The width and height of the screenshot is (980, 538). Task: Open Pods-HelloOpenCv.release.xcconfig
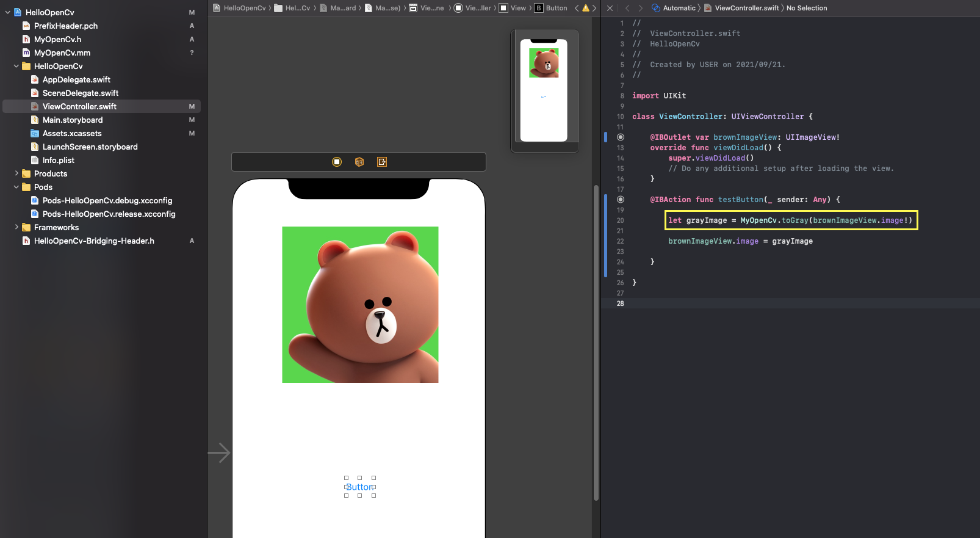pyautogui.click(x=109, y=214)
